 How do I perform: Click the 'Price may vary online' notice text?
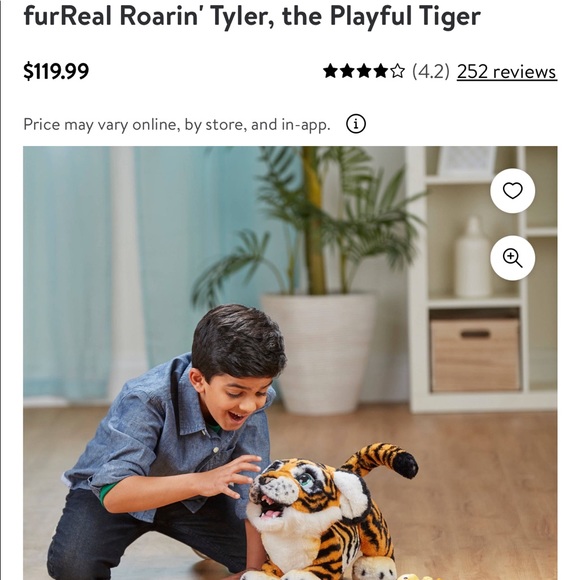coord(177,125)
